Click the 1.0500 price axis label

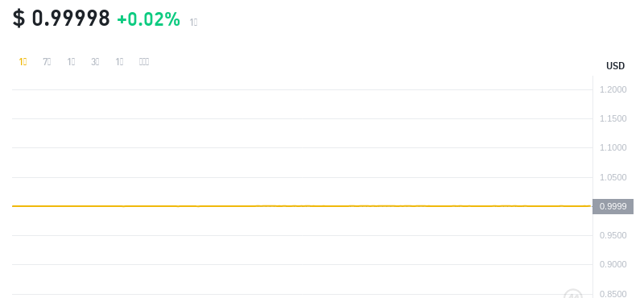(x=613, y=177)
